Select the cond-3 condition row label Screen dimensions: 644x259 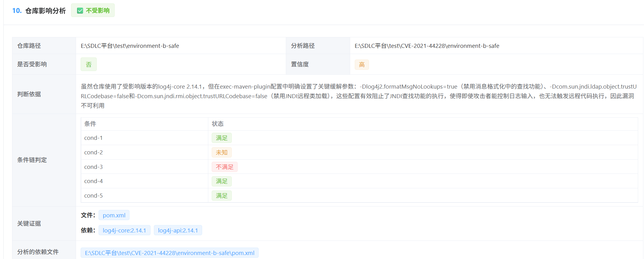pyautogui.click(x=93, y=167)
